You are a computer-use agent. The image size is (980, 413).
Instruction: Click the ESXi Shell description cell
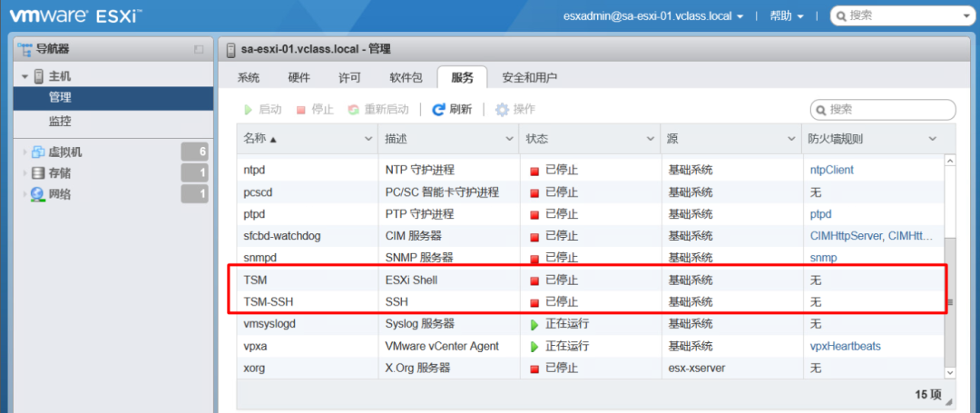tap(411, 280)
